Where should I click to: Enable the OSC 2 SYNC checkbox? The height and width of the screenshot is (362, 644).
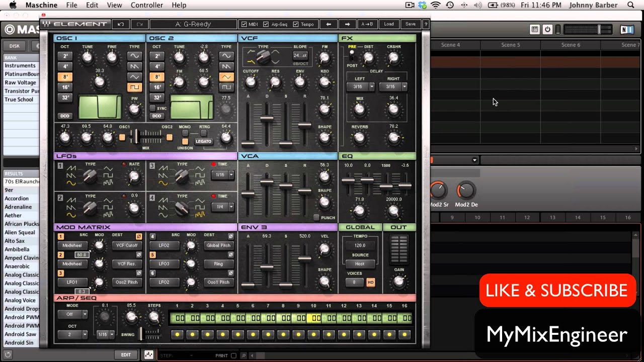pyautogui.click(x=152, y=108)
